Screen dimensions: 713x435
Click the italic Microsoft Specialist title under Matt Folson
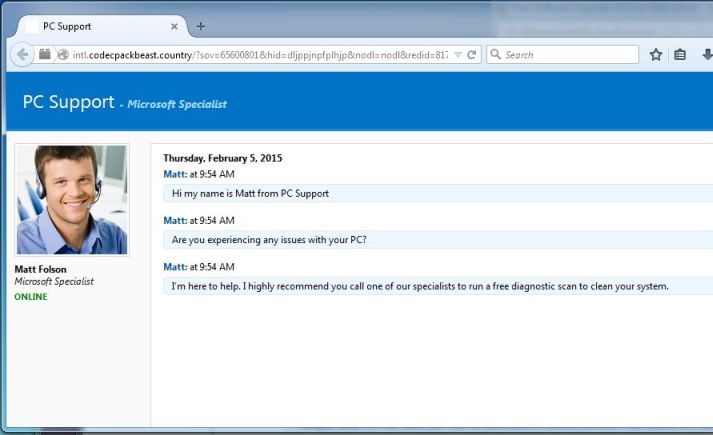point(54,282)
